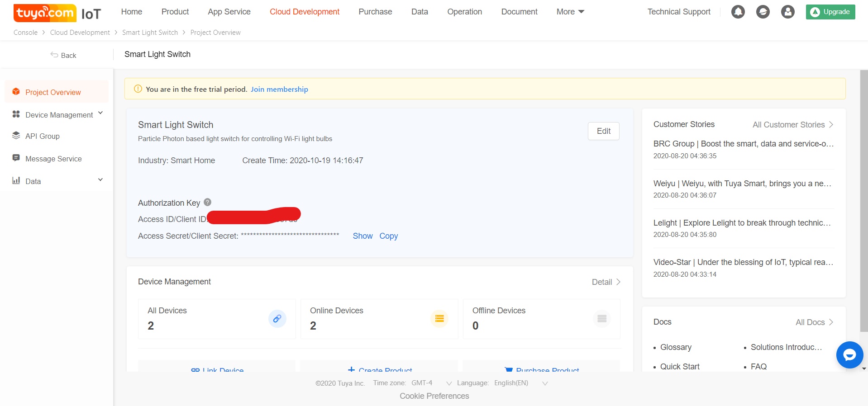Click the Join membership link
Screen dimensions: 868x406
(x=279, y=89)
